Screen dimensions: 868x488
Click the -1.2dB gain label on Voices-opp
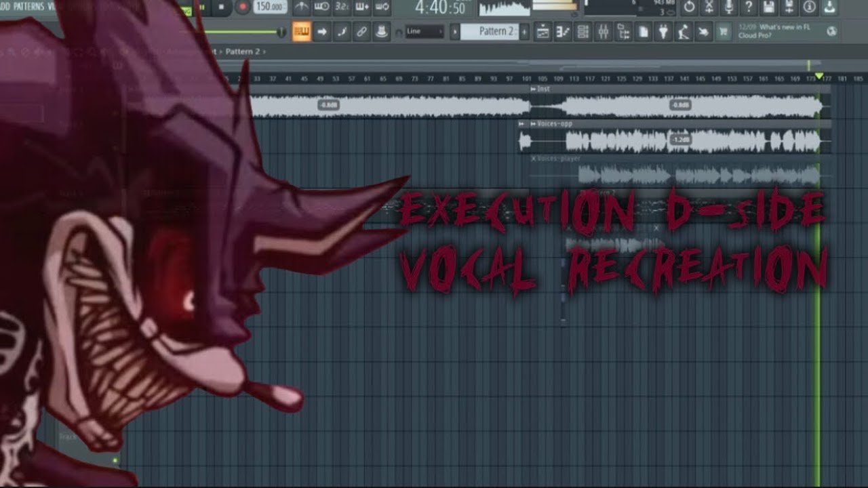[679, 140]
